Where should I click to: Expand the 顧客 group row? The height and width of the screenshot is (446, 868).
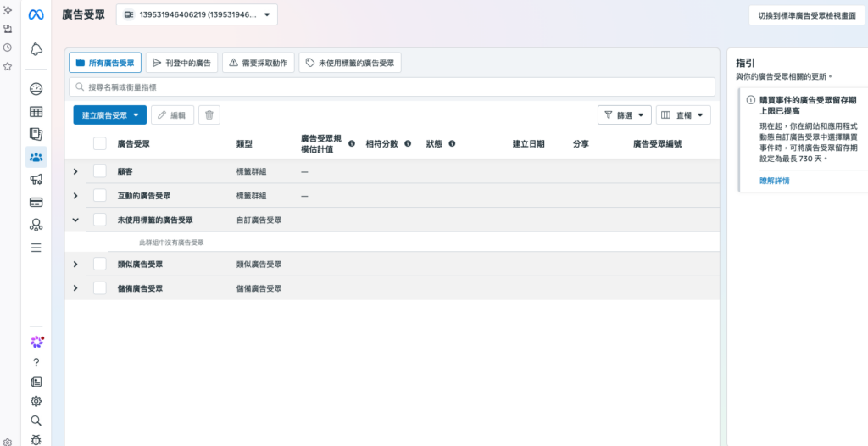click(x=75, y=172)
